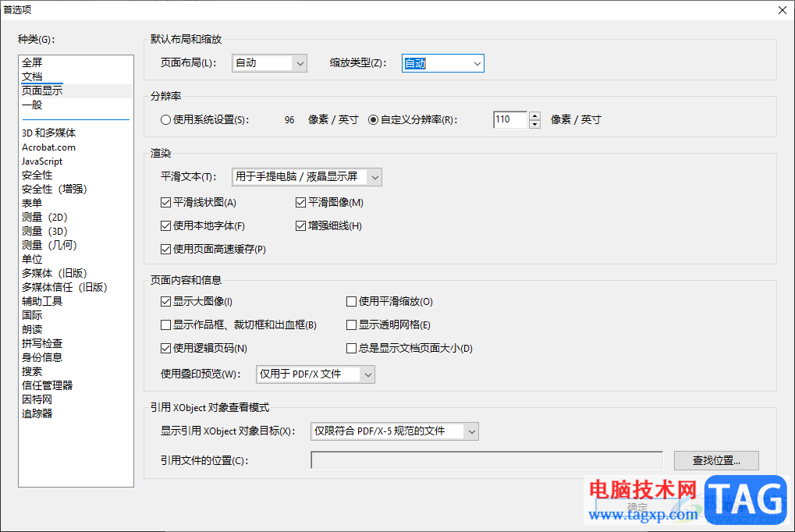Open 追踪器 category
795x532 pixels.
37,413
